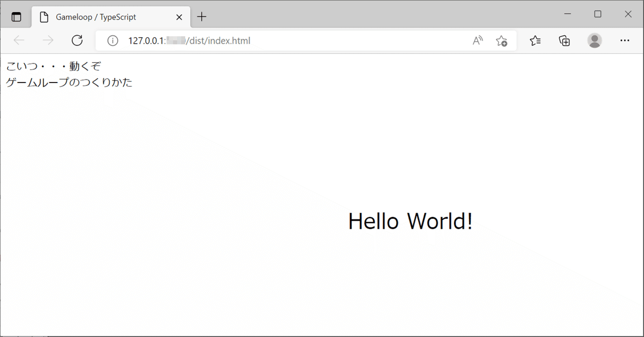Open the browser profile icon
The height and width of the screenshot is (337, 644).
594,40
